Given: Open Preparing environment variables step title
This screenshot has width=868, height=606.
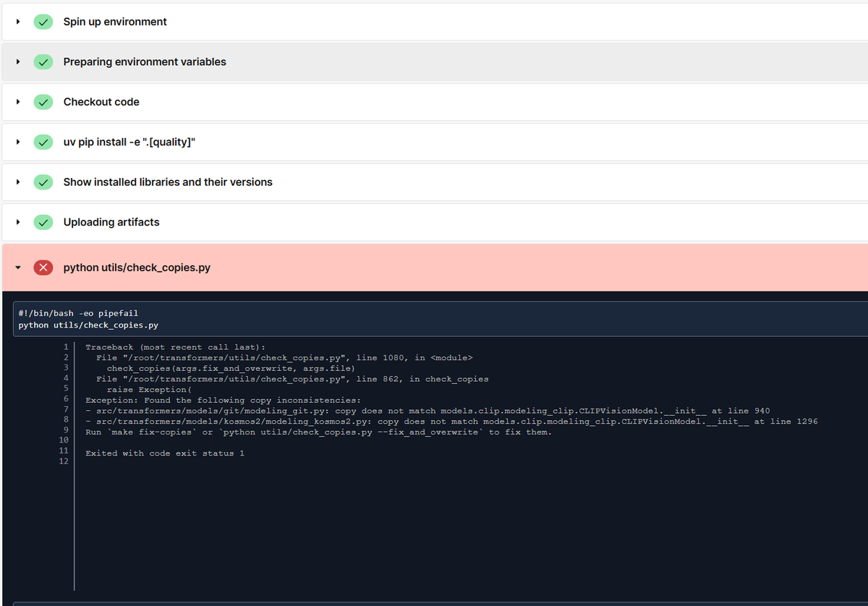Looking at the screenshot, I should click(145, 62).
